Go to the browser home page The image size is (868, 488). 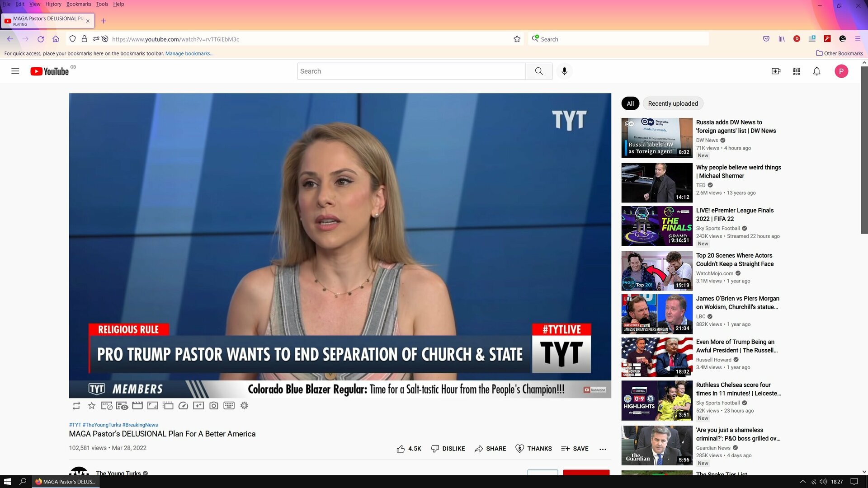pyautogui.click(x=56, y=39)
